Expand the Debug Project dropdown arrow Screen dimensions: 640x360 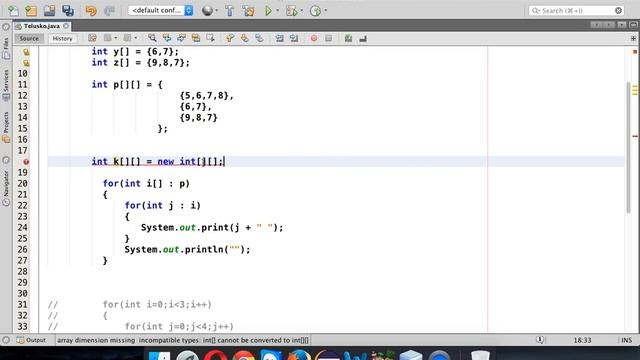click(x=302, y=11)
